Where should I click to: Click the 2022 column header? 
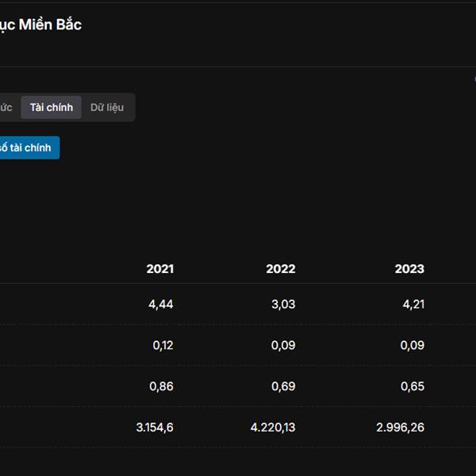pyautogui.click(x=280, y=269)
